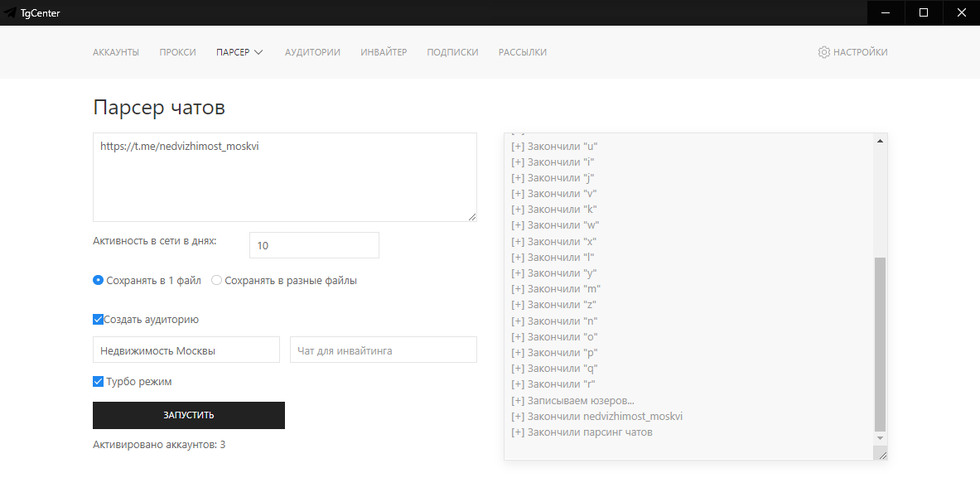Click the audience name field 'Недвижимость Москвы'
The width and height of the screenshot is (980, 497).
point(186,350)
